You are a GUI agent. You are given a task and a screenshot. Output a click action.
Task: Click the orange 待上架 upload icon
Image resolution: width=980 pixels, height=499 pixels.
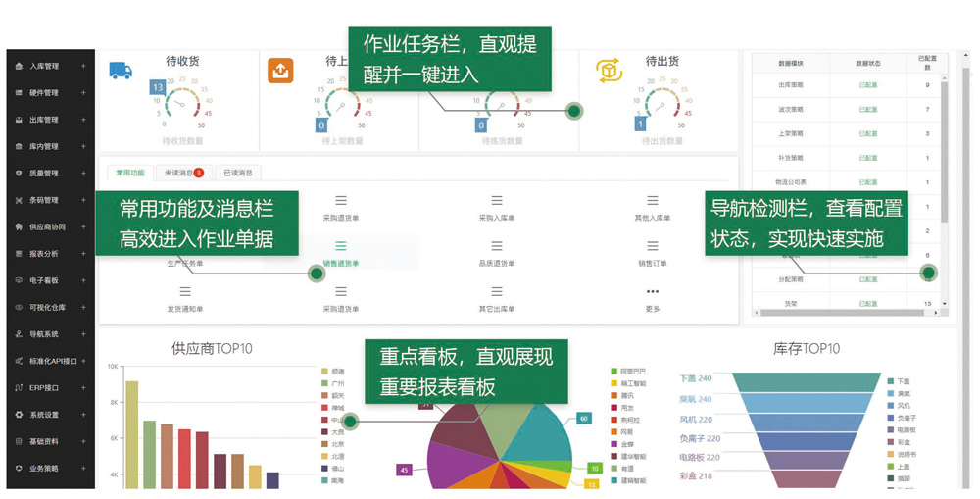pyautogui.click(x=280, y=71)
